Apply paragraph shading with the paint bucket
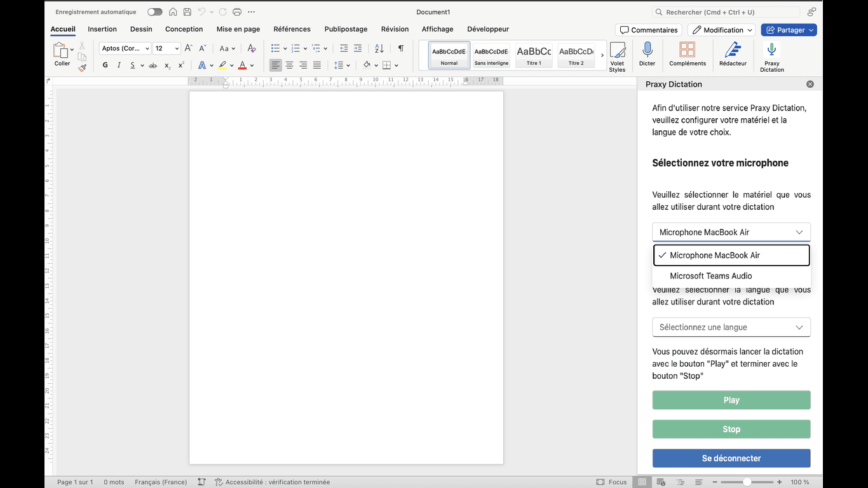The width and height of the screenshot is (868, 488). pos(367,65)
